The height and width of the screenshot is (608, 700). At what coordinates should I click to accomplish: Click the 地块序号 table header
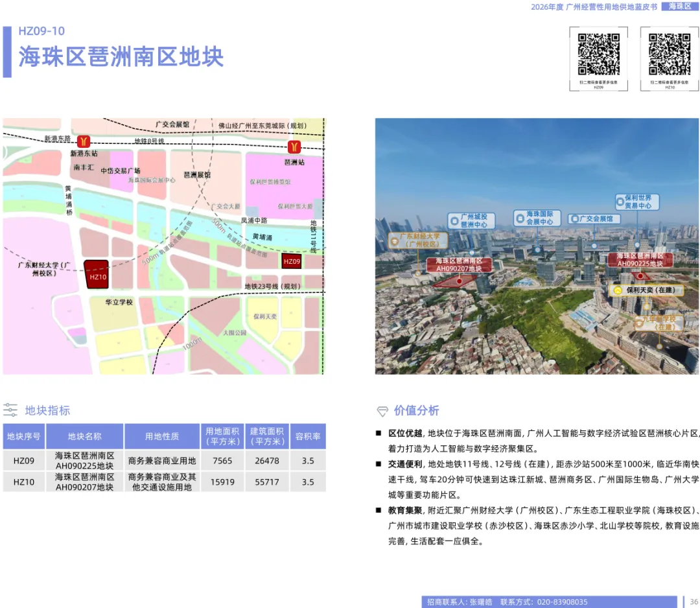click(x=24, y=436)
